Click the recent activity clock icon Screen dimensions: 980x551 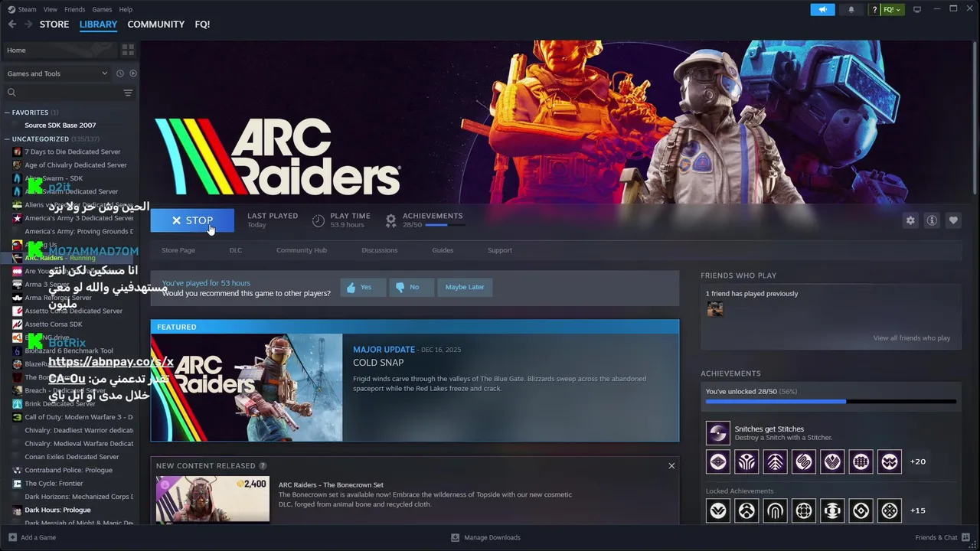tap(119, 73)
